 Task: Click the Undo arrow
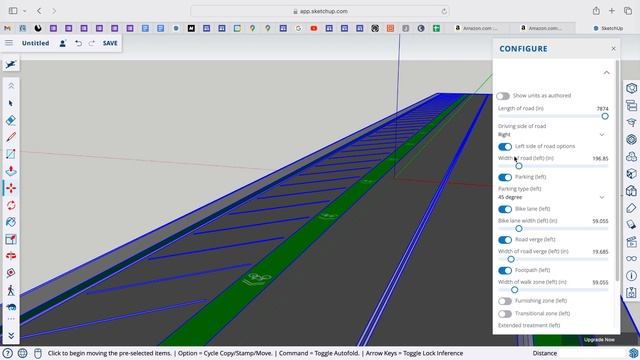click(x=78, y=43)
